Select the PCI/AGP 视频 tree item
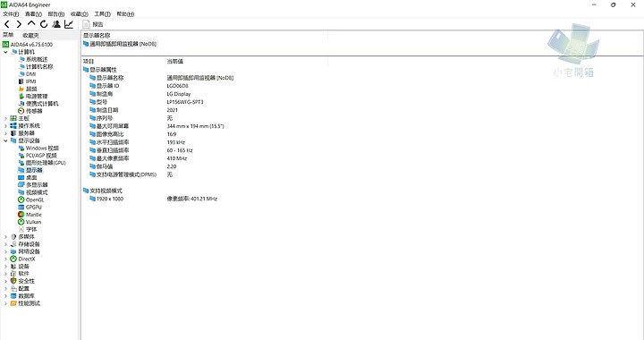 [41, 155]
